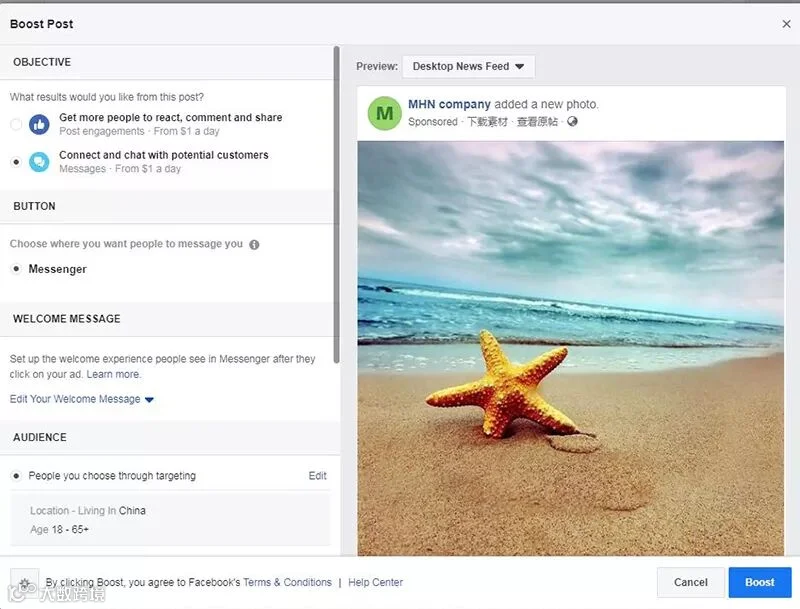Click the green M page avatar

(x=385, y=113)
